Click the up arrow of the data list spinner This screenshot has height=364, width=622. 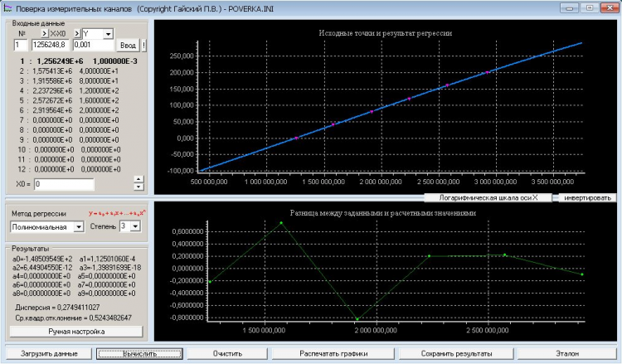click(x=138, y=180)
